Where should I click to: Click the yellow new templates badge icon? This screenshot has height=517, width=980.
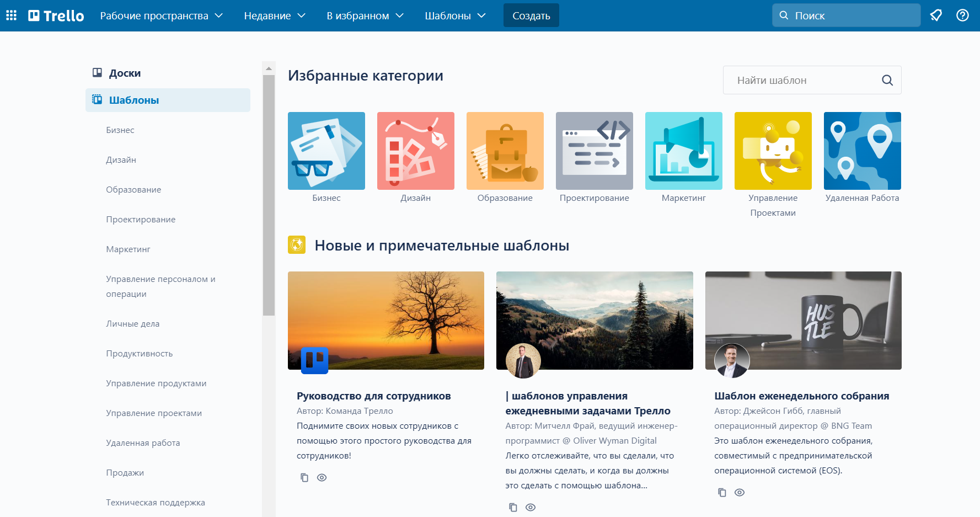pyautogui.click(x=297, y=245)
